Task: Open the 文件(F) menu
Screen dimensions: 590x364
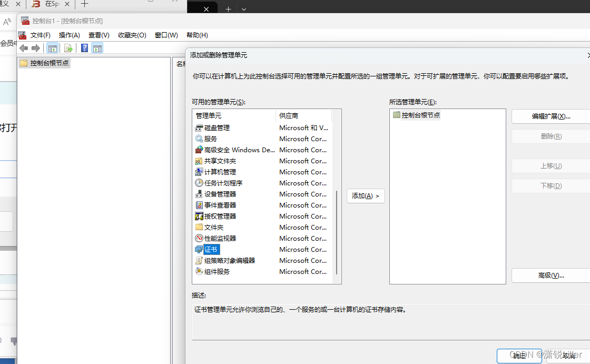Action: pyautogui.click(x=40, y=35)
